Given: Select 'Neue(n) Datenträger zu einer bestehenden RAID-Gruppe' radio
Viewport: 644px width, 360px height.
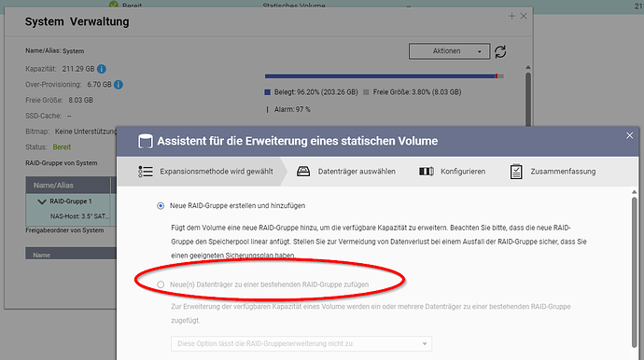Looking at the screenshot, I should click(161, 284).
